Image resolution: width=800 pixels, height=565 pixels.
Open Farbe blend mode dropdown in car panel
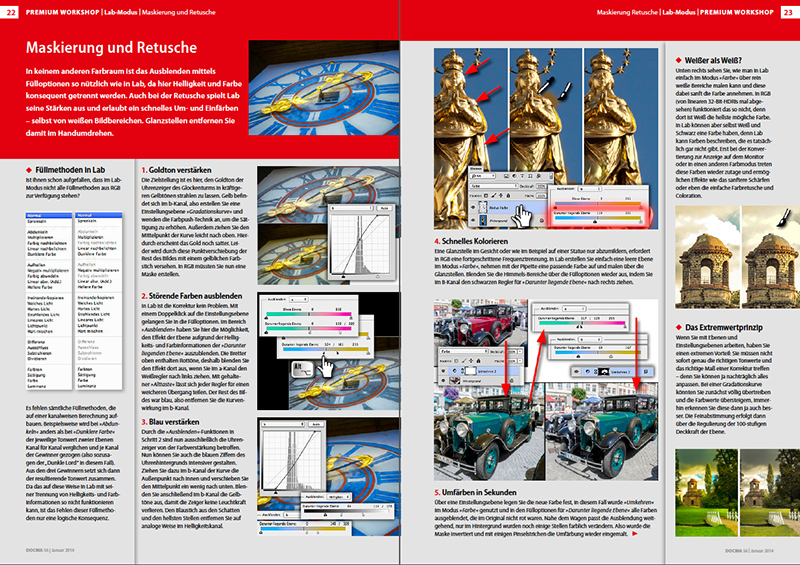(x=464, y=351)
